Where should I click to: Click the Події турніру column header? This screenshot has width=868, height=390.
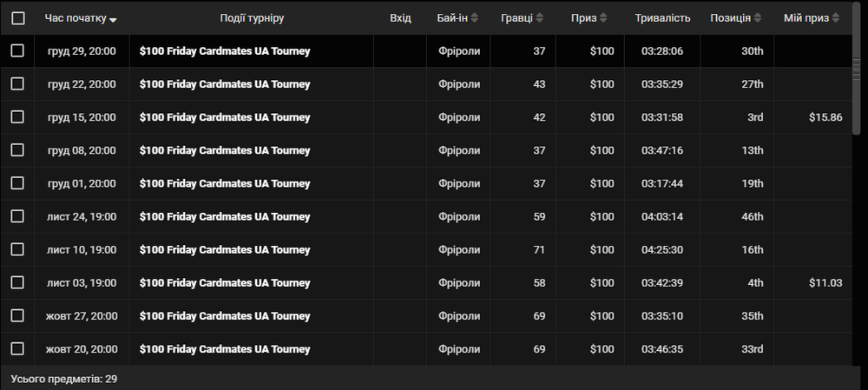click(252, 18)
